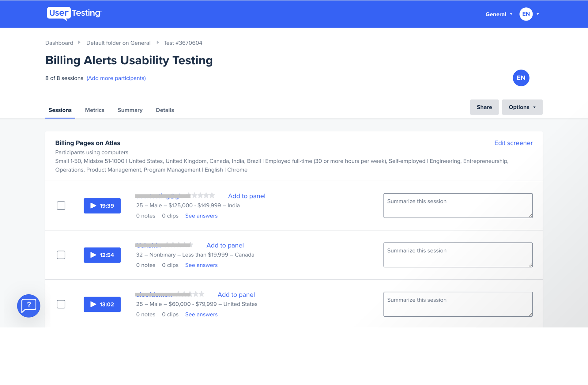
Task: Open the Add more participants link
Action: point(116,78)
